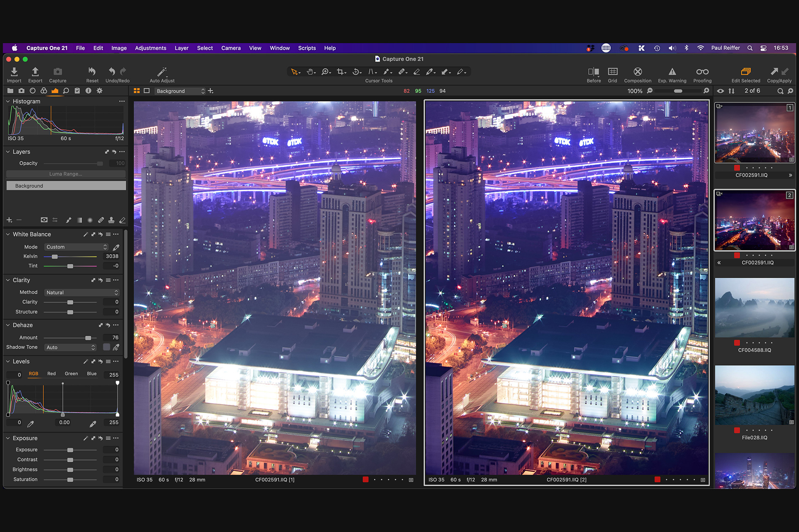Pick white balance eyedropper next to Mode
Viewport: 799px width, 532px height.
pos(116,247)
